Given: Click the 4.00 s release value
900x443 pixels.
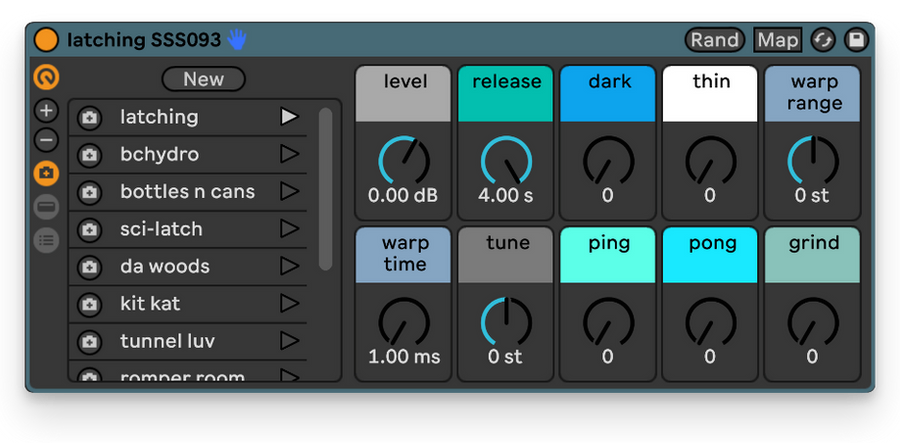Looking at the screenshot, I should (x=506, y=196).
